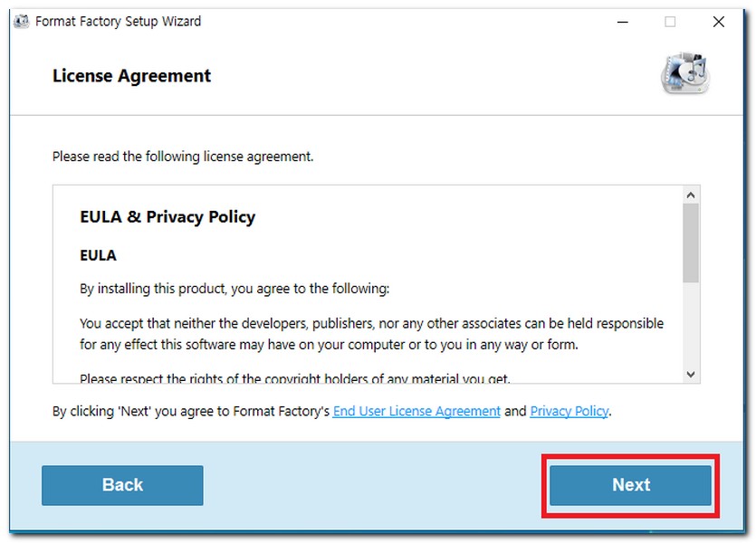Click the "You accept that neither the developers" paragraph

click(371, 333)
